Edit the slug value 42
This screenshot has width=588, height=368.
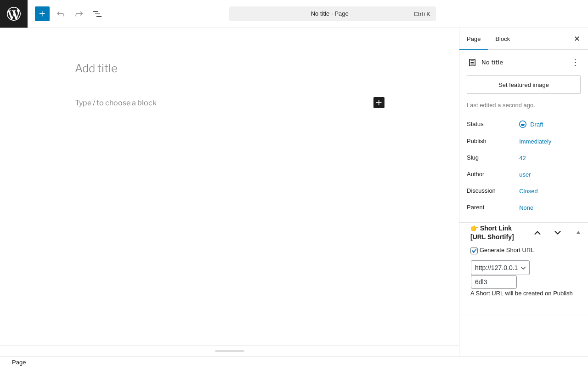[x=522, y=158]
